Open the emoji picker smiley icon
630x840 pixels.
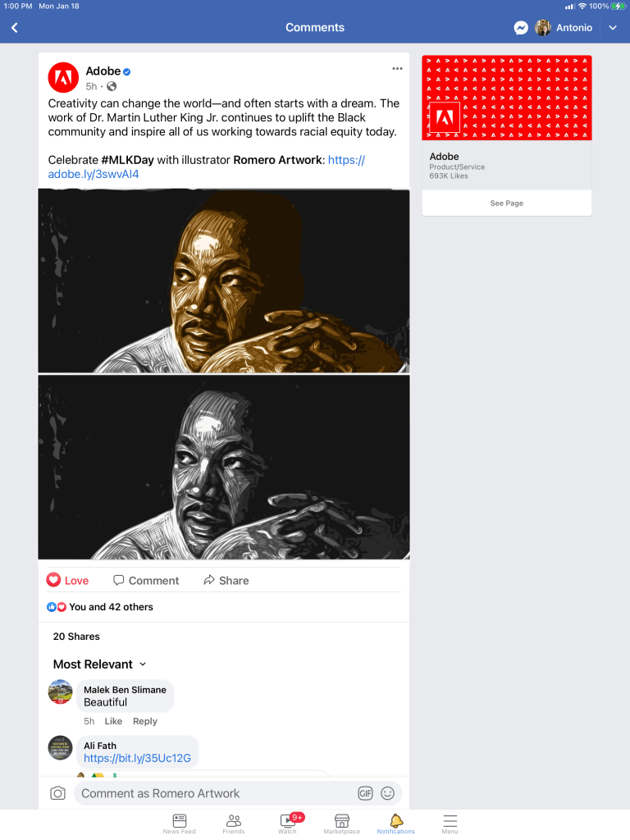pos(387,793)
